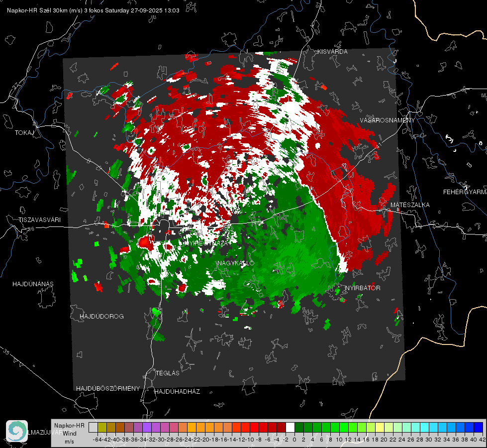Click the MÁTÉSZALKA label
487x448 pixels.
[410, 205]
